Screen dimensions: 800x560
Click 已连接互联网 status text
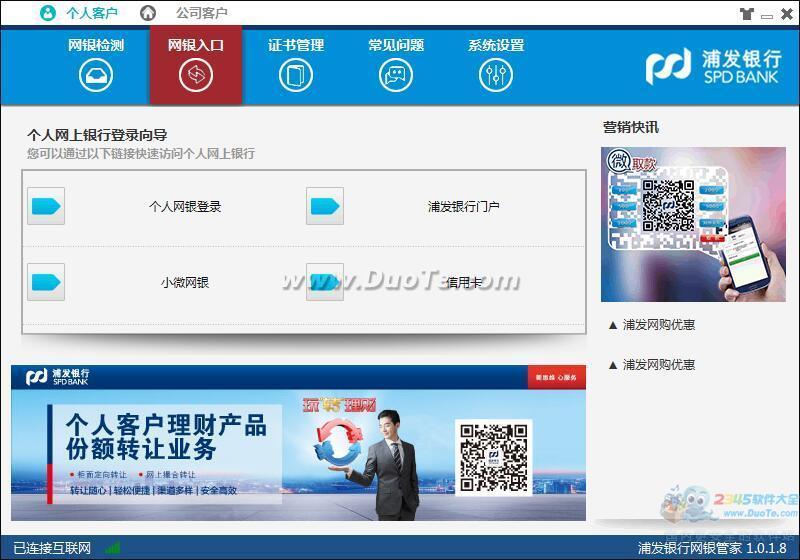point(52,548)
